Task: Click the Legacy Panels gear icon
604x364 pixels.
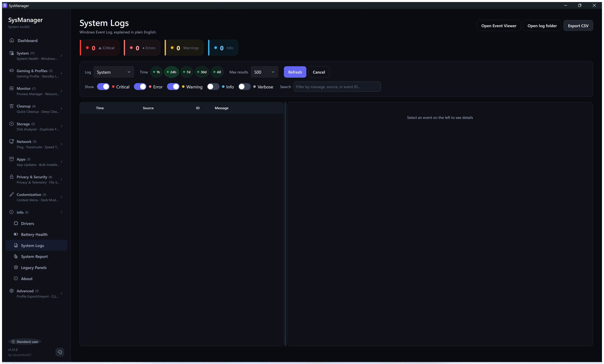Action: pyautogui.click(x=16, y=267)
